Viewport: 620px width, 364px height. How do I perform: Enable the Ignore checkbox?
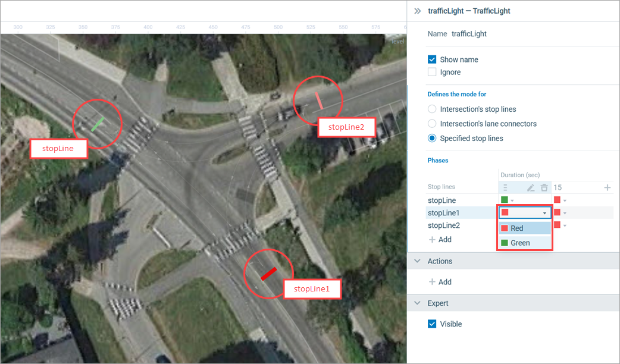(433, 72)
